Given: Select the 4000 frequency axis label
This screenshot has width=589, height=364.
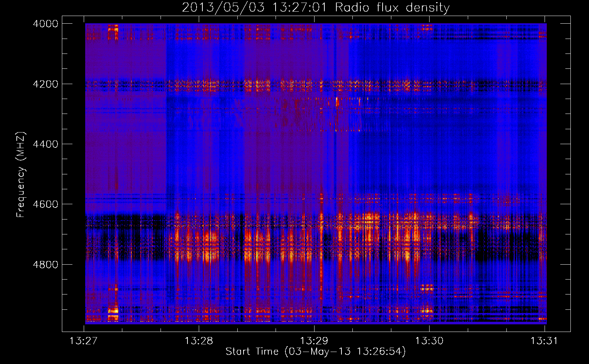Looking at the screenshot, I should point(46,24).
